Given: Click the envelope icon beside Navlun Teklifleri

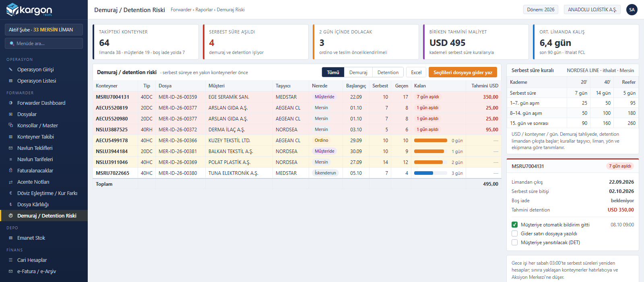Looking at the screenshot, I should (11, 148).
